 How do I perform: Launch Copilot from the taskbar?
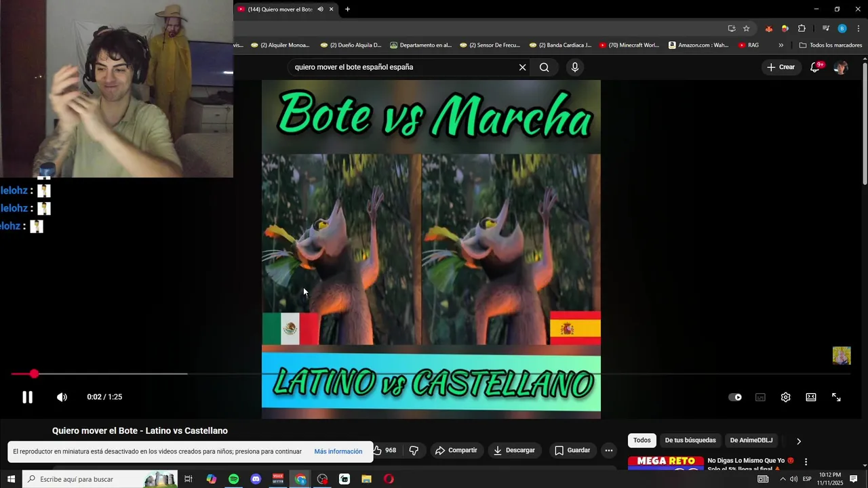tap(212, 479)
